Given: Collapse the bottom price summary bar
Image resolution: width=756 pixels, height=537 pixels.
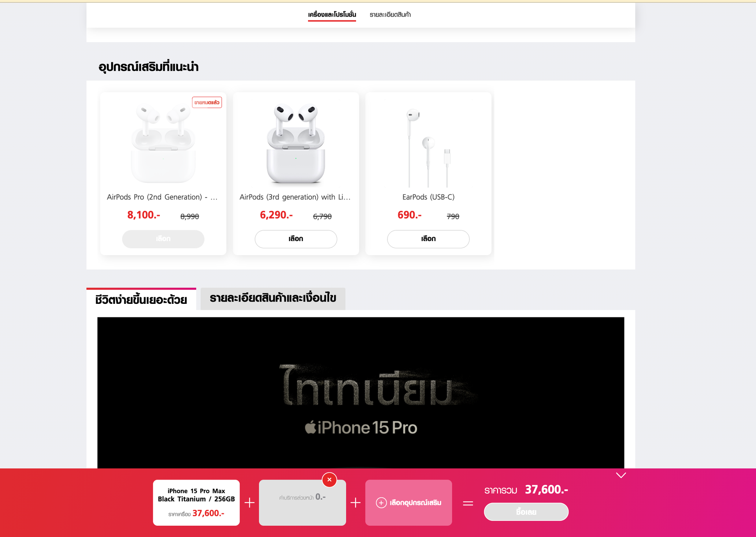Looking at the screenshot, I should tap(621, 475).
